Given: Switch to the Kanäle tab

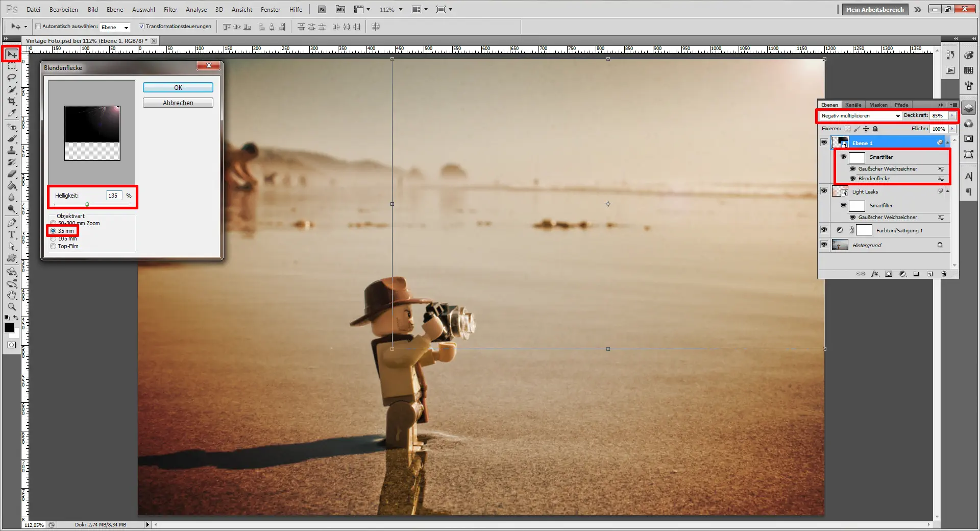Looking at the screenshot, I should click(853, 105).
